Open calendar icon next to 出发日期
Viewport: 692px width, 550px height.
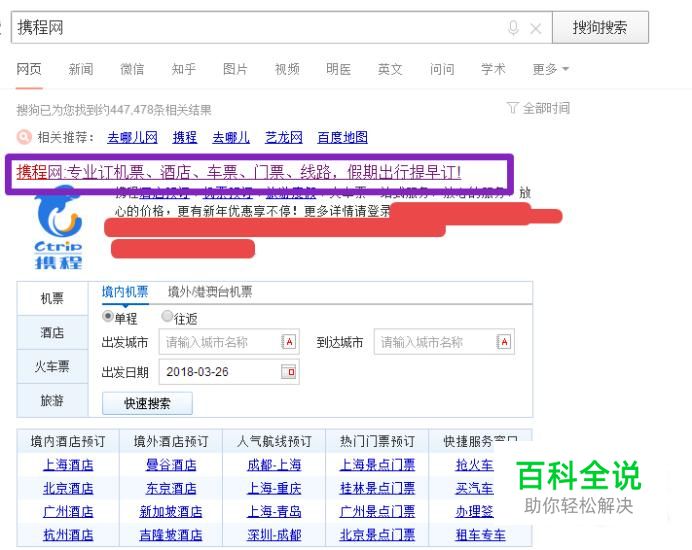point(288,372)
